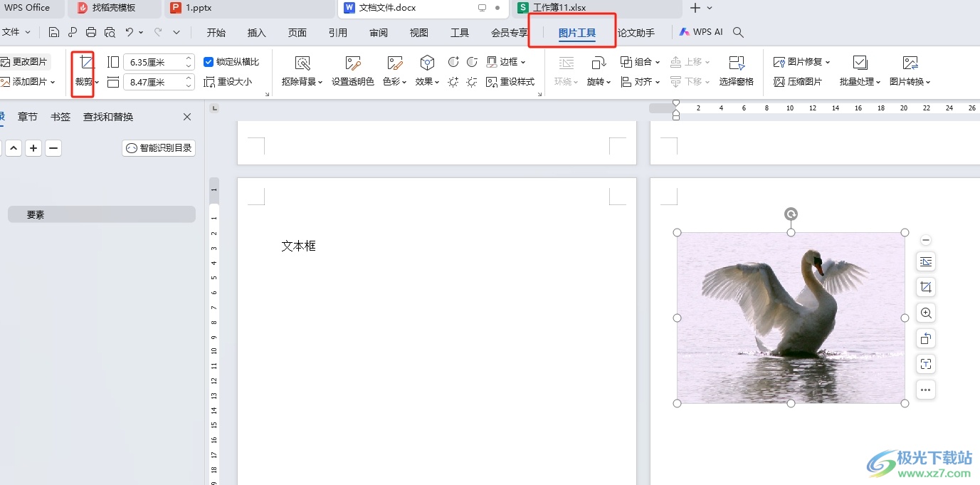Click the Print icon in quick toolbar
Viewport: 980px width, 485px height.
tap(91, 32)
